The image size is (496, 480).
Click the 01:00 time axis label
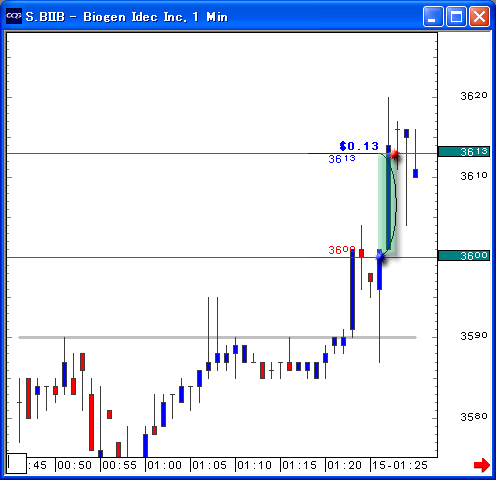coord(165,465)
